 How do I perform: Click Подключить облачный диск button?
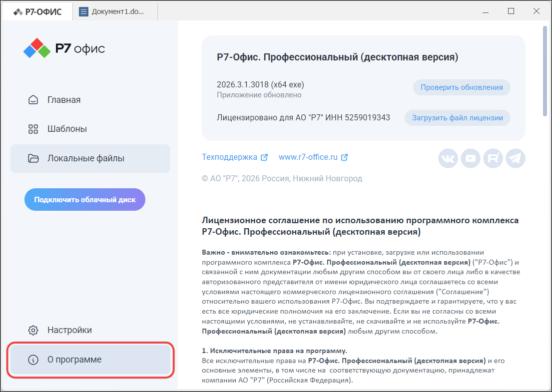coord(85,200)
